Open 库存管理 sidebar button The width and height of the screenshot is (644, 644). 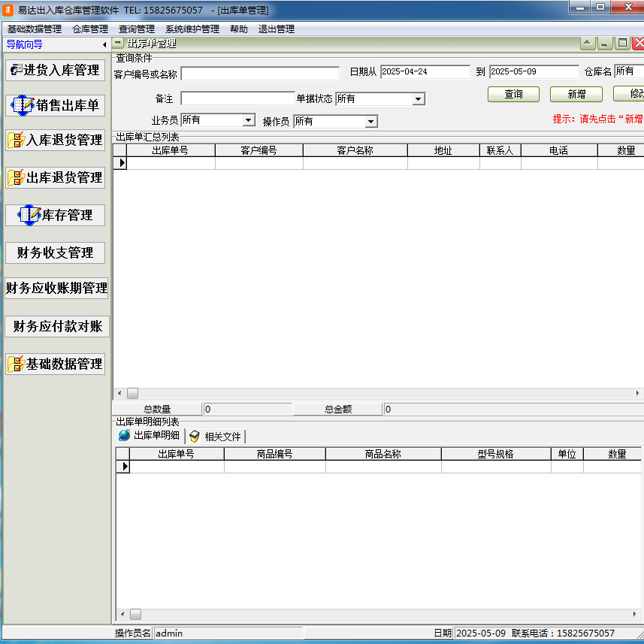click(55, 215)
